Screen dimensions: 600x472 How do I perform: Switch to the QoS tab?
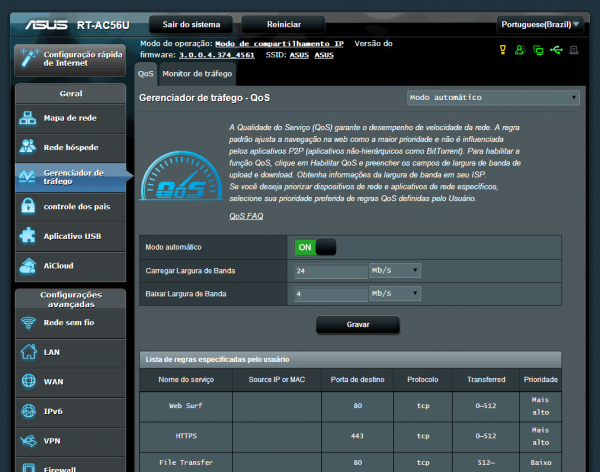pyautogui.click(x=146, y=74)
